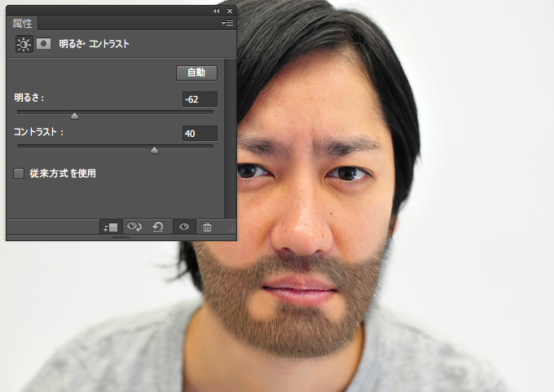Click the 明るさ value field showing -62
Viewport: 554px width, 392px height.
(200, 99)
